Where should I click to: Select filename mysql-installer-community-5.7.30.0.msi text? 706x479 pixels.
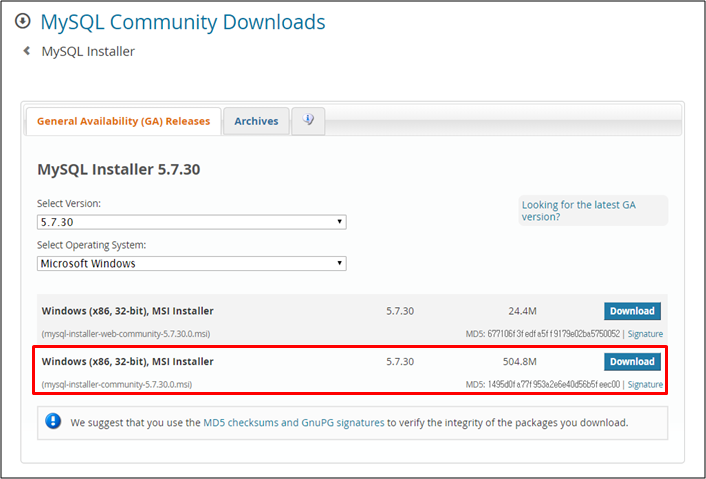(117, 384)
